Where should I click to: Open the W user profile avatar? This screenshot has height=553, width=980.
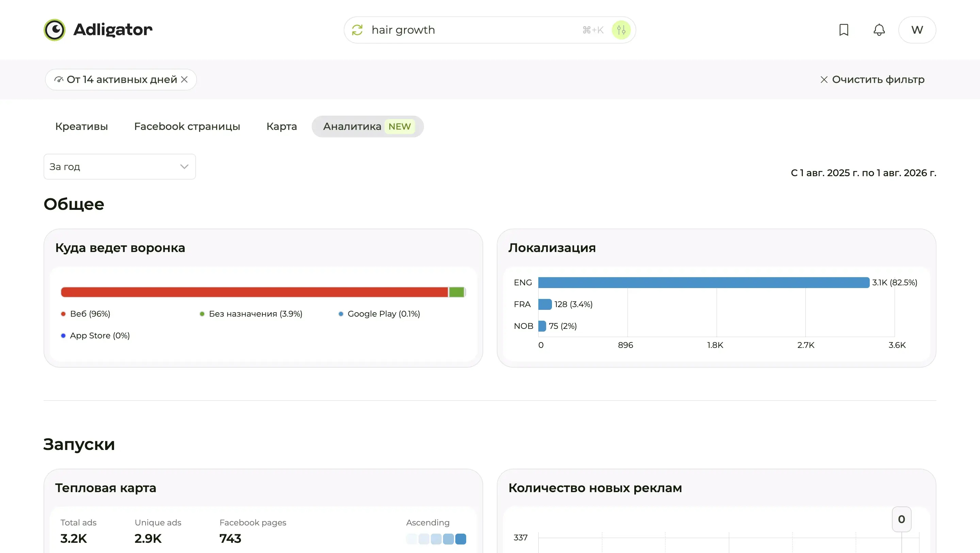click(x=917, y=30)
